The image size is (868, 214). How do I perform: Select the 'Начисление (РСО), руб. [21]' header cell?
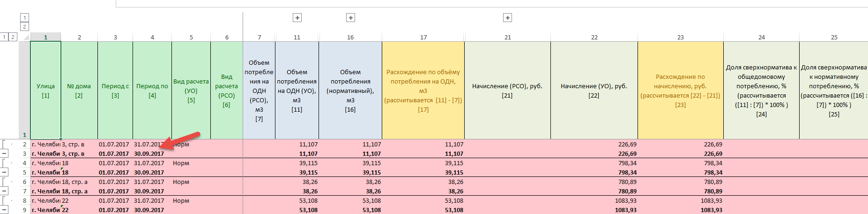pos(507,90)
